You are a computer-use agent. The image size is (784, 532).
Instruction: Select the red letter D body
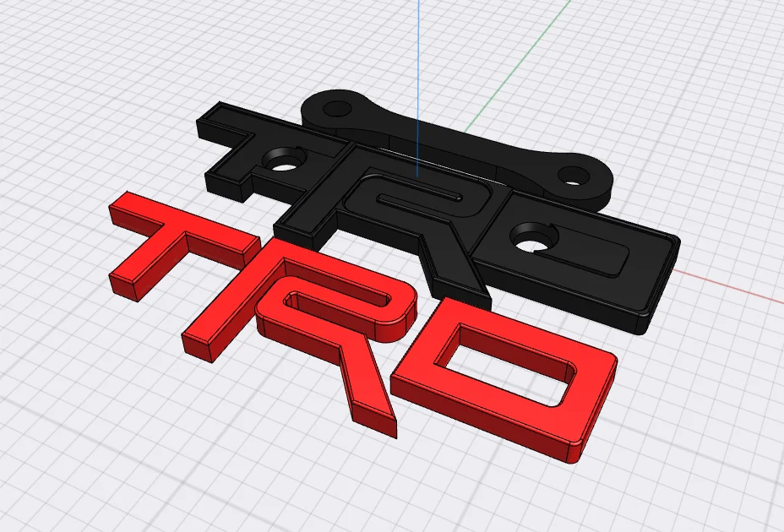click(505, 380)
